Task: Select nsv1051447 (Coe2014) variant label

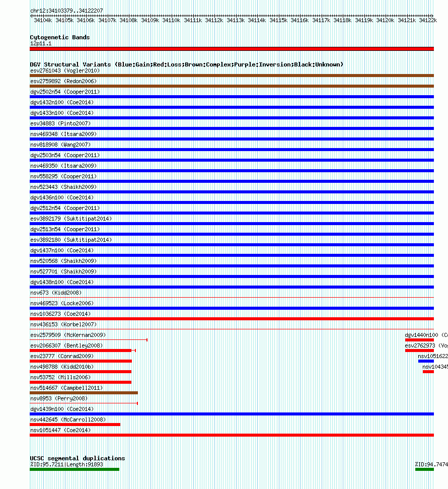Action: click(60, 431)
